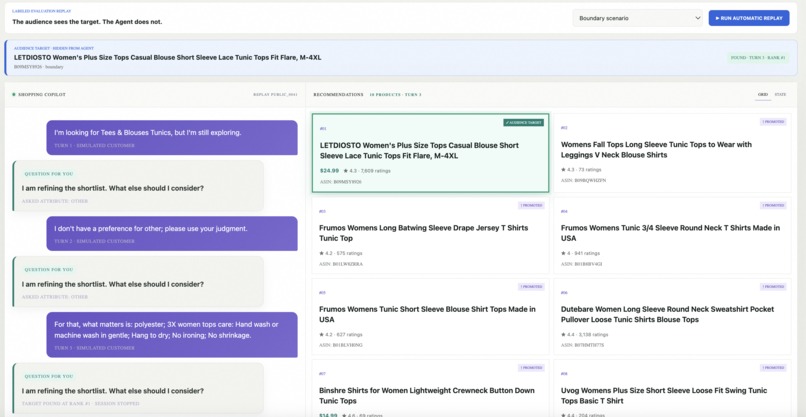Click Promoted badge on Frumos 3/4 Sleeve card

click(773, 205)
